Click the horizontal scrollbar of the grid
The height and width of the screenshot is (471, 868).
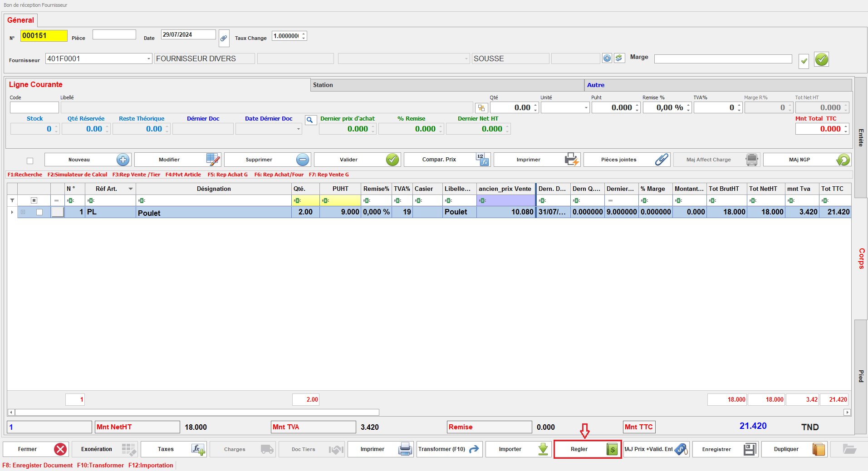pyautogui.click(x=197, y=413)
